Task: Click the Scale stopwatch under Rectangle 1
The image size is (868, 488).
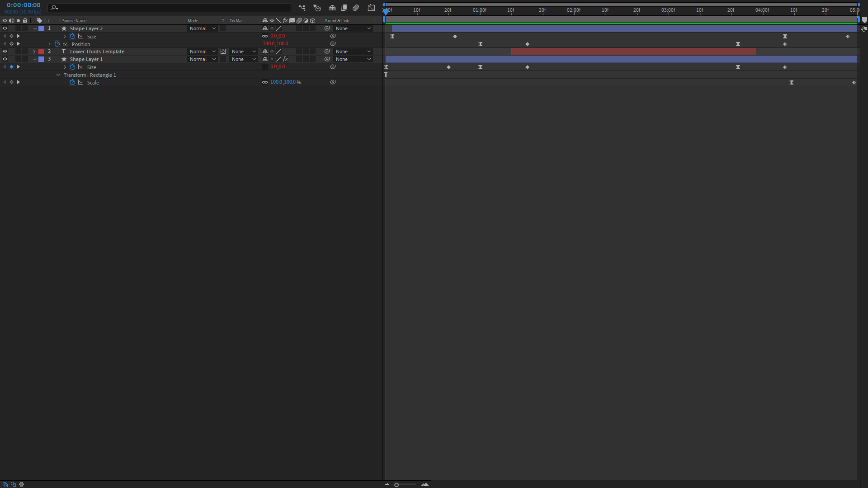Action: tap(72, 82)
